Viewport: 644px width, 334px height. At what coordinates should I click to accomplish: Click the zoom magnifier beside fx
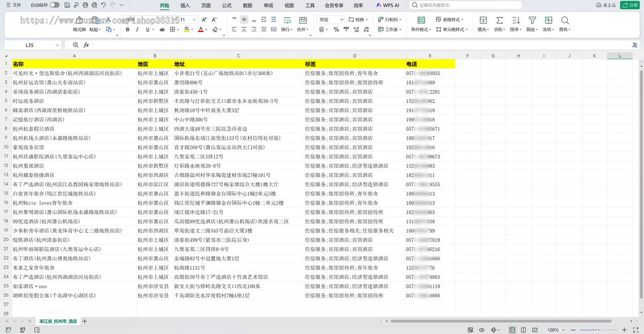click(x=75, y=45)
